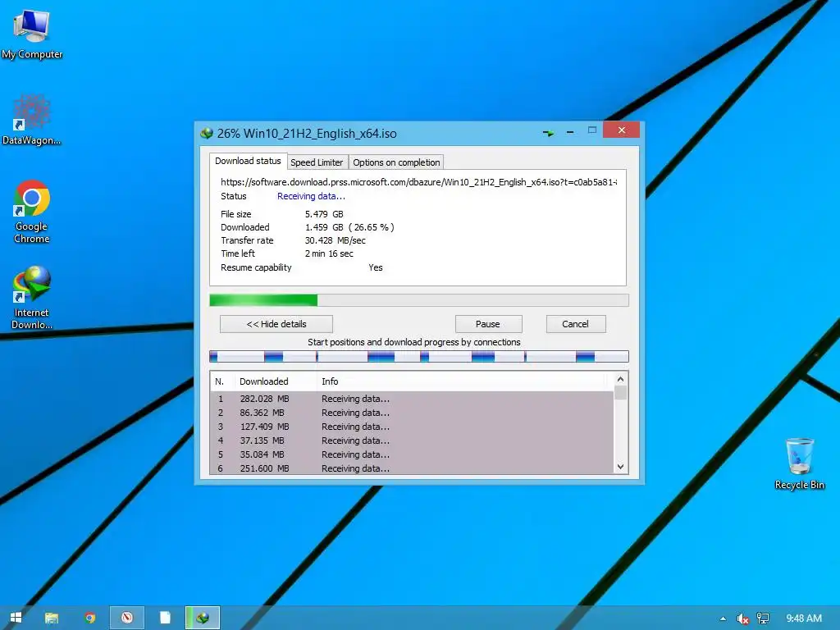Image resolution: width=840 pixels, height=630 pixels.
Task: Show hidden system tray icons
Action: click(723, 619)
